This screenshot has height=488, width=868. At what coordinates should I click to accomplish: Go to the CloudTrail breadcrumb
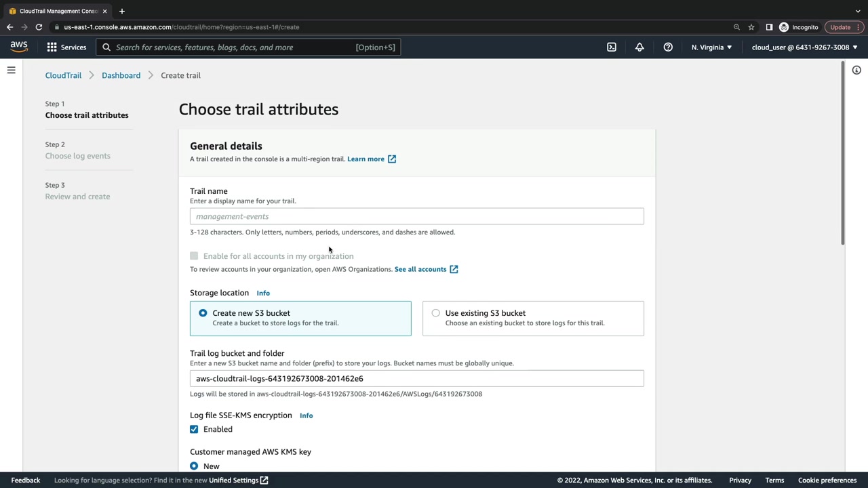pyautogui.click(x=63, y=75)
